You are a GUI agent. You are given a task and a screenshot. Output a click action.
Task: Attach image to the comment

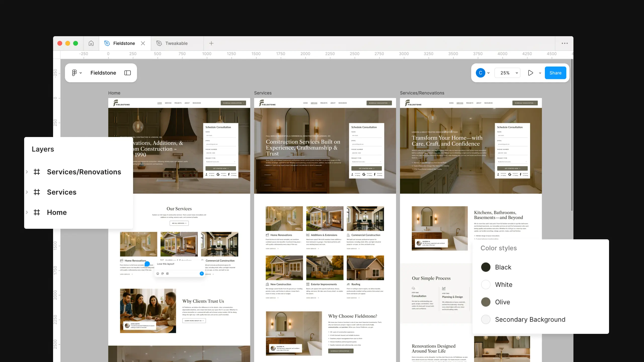[x=167, y=274]
